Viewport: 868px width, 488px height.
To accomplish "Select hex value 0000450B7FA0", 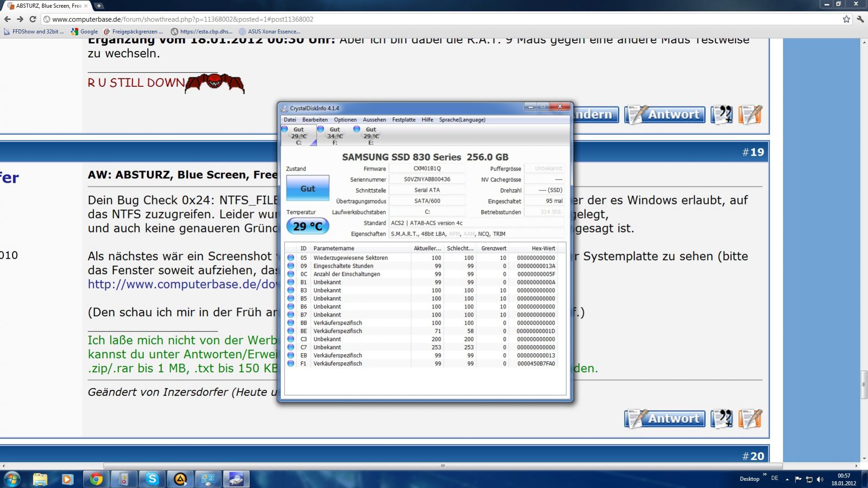I will 536,364.
